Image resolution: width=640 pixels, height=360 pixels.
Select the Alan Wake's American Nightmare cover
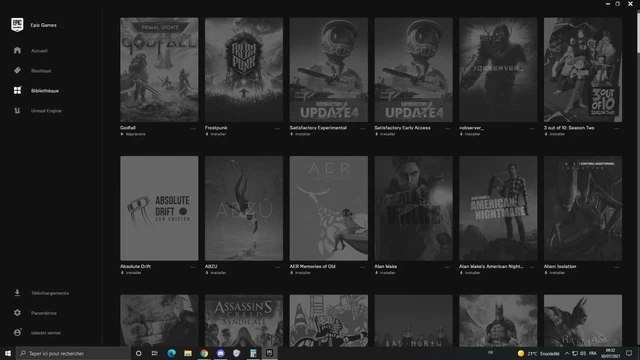click(498, 208)
